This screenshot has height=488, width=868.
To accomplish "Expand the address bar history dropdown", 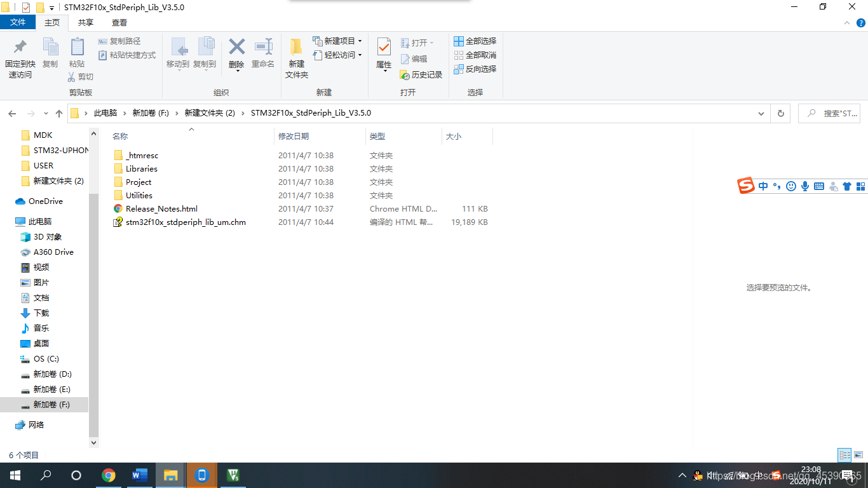I will [761, 113].
